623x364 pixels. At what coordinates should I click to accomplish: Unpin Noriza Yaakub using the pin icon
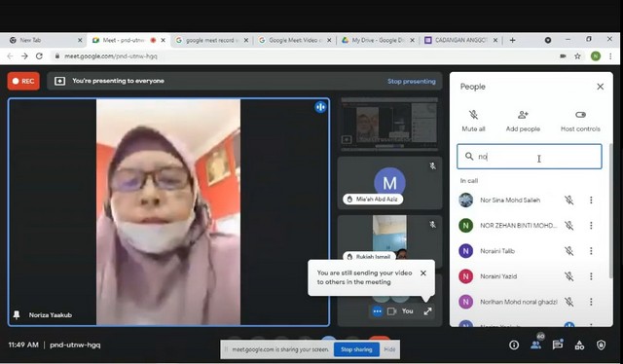[17, 315]
